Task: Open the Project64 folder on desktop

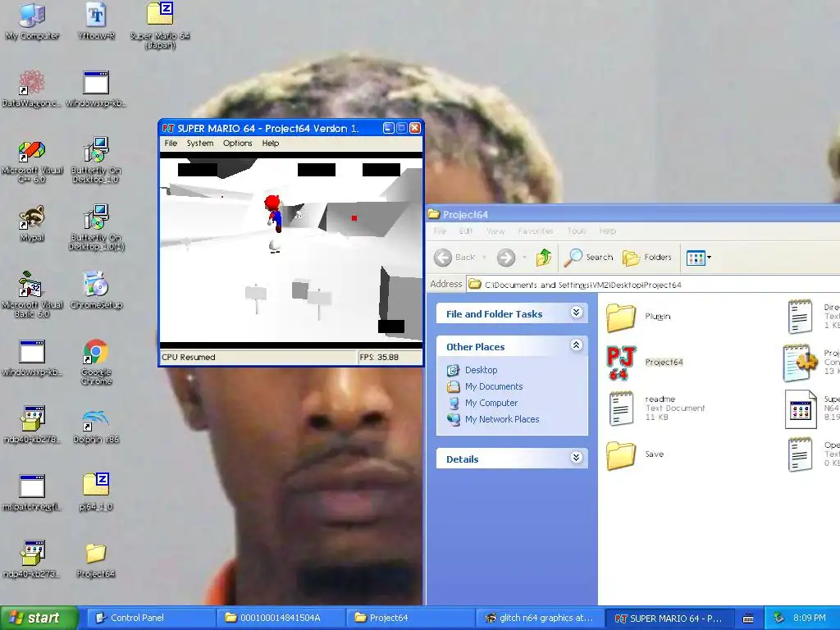Action: point(96,559)
